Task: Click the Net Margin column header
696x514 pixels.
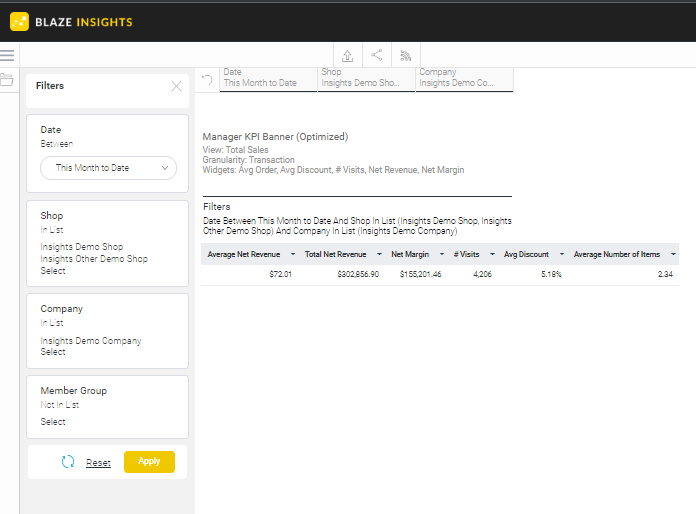Action: (x=410, y=254)
